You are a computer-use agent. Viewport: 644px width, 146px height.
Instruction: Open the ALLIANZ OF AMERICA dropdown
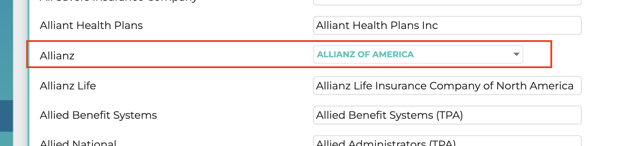[417, 54]
